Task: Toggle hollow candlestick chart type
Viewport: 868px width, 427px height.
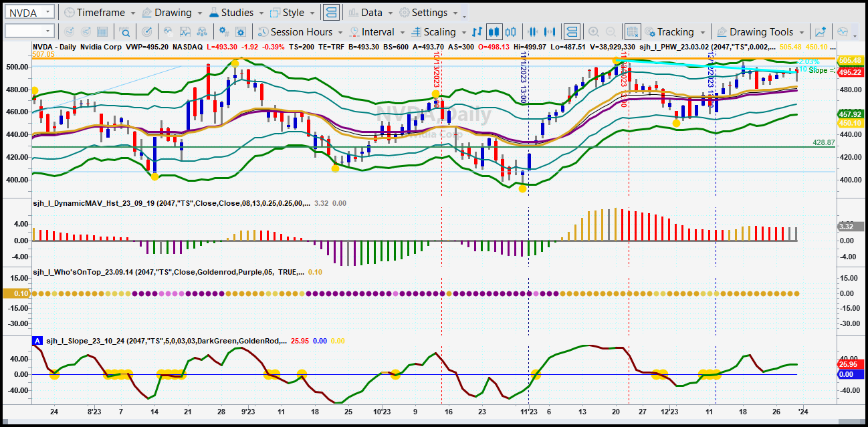Action: (512, 32)
